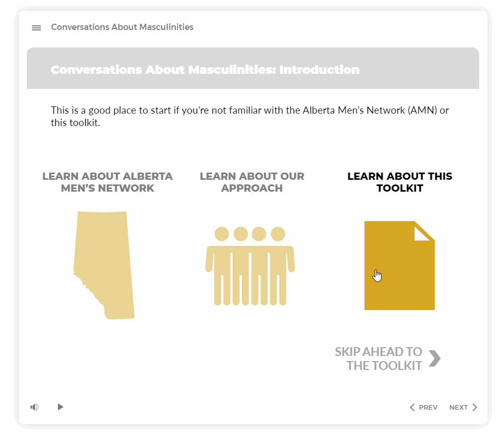The width and height of the screenshot is (504, 435).
Task: Open Learn About Our Approach heading
Action: click(x=252, y=182)
